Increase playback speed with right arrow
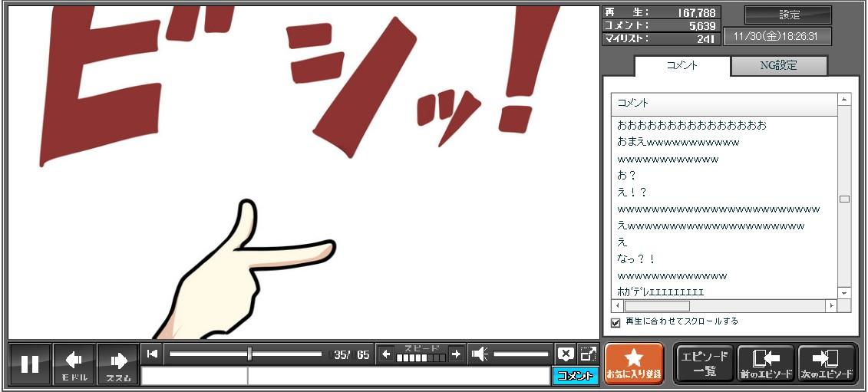Viewport: 868px width, 392px height. click(456, 354)
